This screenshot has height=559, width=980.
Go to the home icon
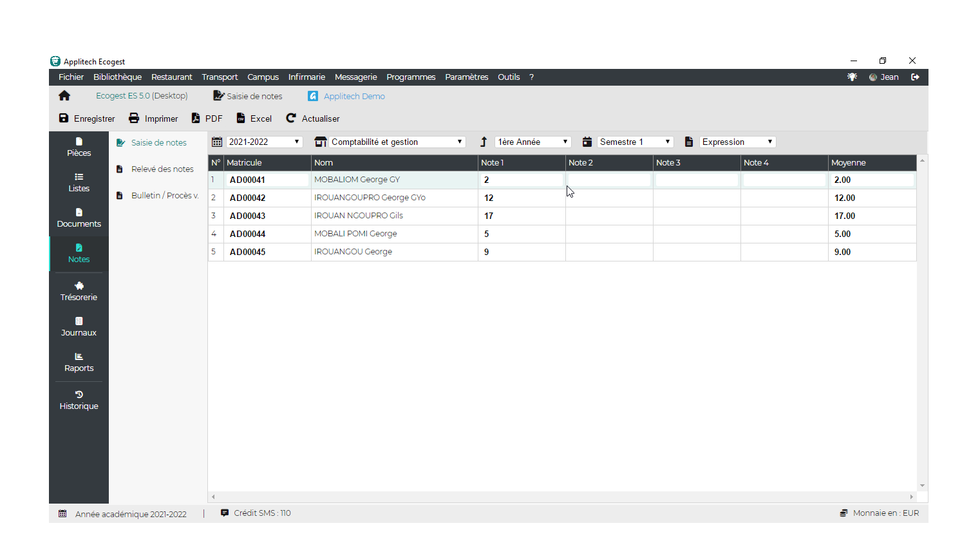64,96
